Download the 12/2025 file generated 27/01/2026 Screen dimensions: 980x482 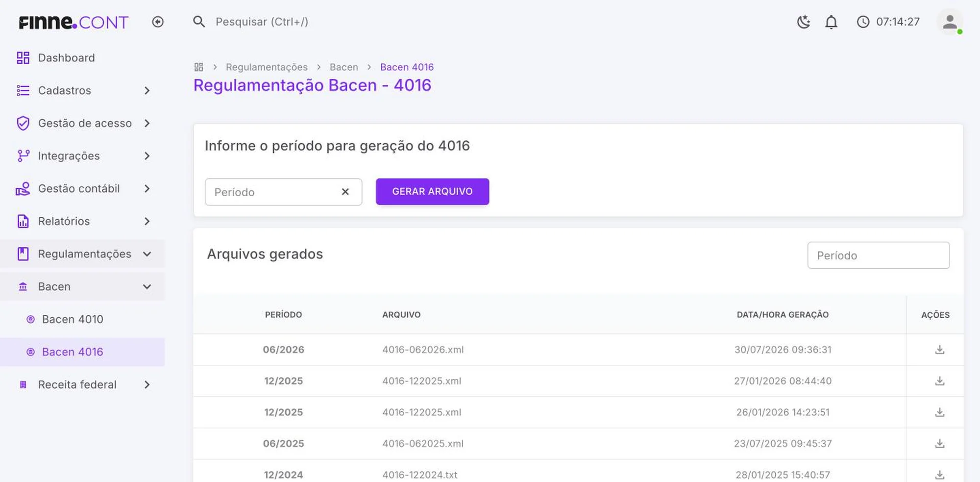[x=939, y=381]
